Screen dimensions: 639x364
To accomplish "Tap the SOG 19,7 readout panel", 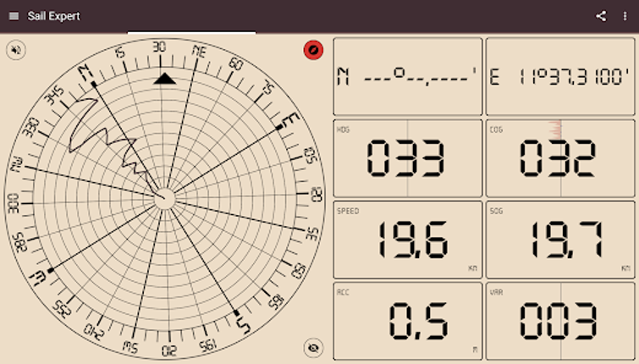I will [559, 240].
